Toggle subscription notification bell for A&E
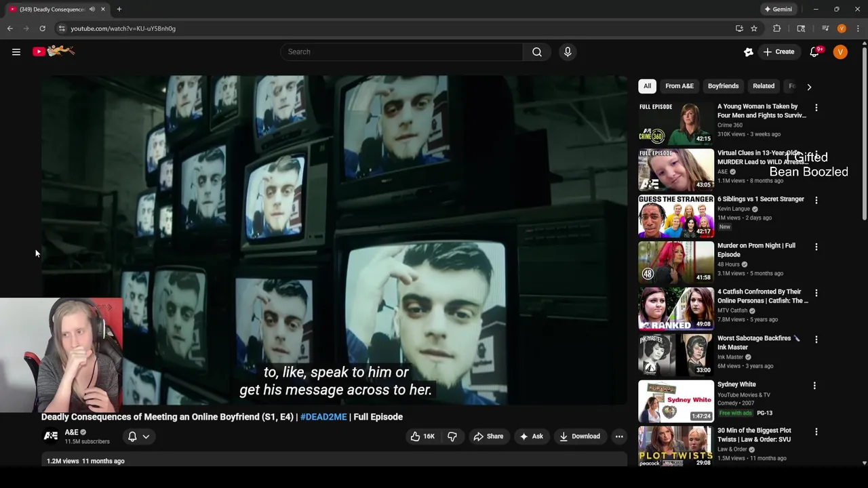This screenshot has width=868, height=488. coord(138,436)
